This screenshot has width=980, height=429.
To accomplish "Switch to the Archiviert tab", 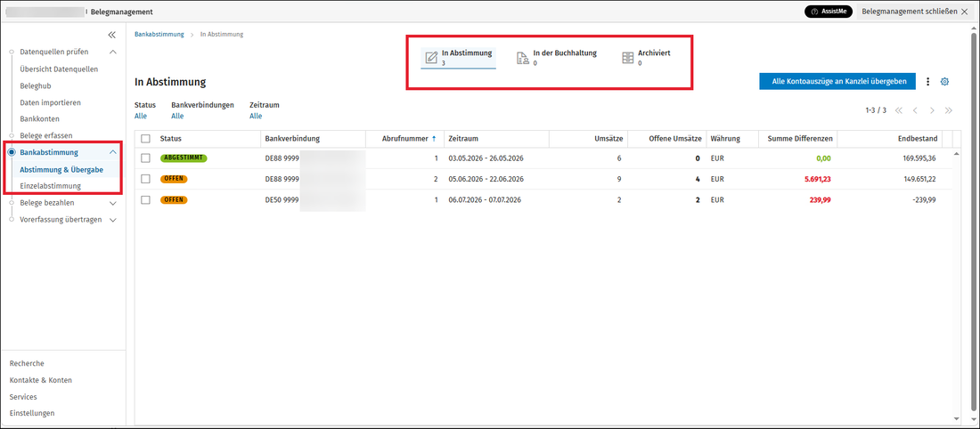I will 646,58.
